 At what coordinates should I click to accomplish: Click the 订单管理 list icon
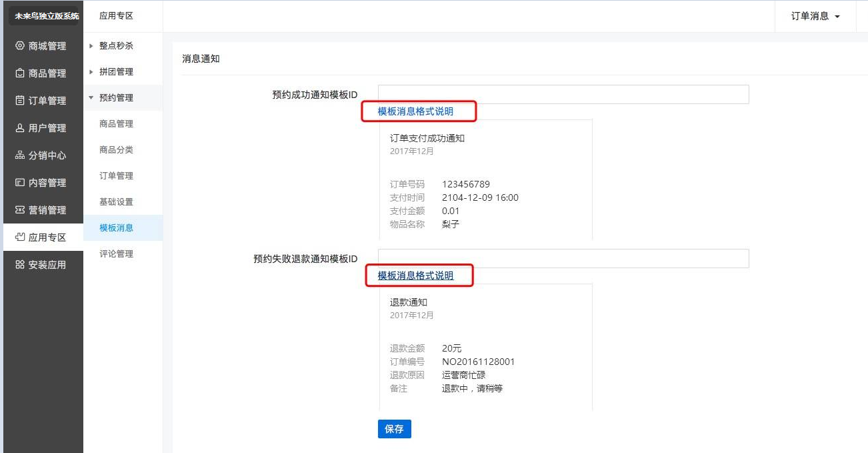(20, 101)
